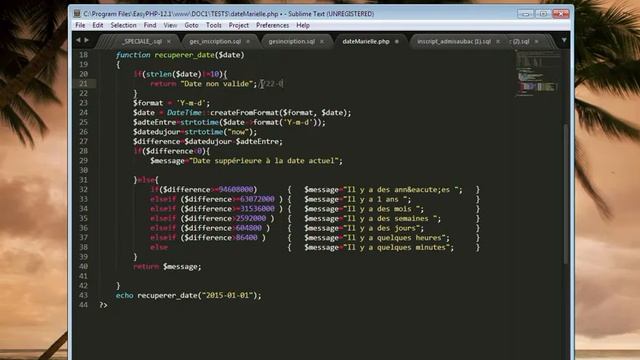640x360 pixels.
Task: Switch to the inscript_admisaubac (1).sql tab
Action: point(453,41)
